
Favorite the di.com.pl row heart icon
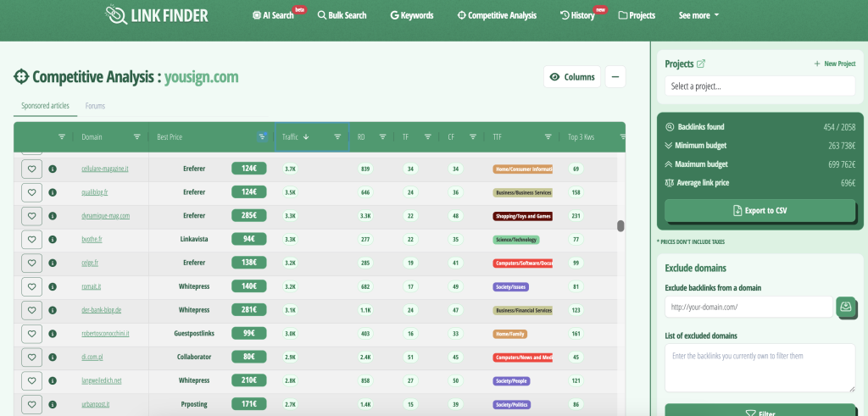(31, 358)
